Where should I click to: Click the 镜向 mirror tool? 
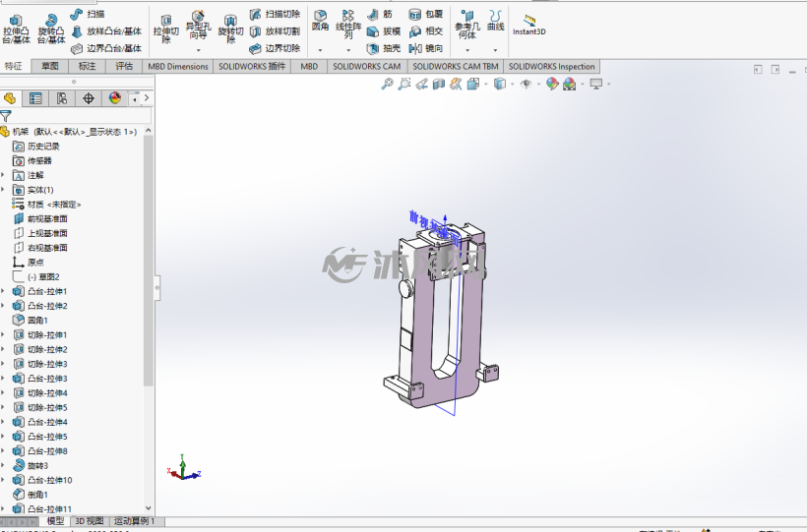pyautogui.click(x=425, y=48)
